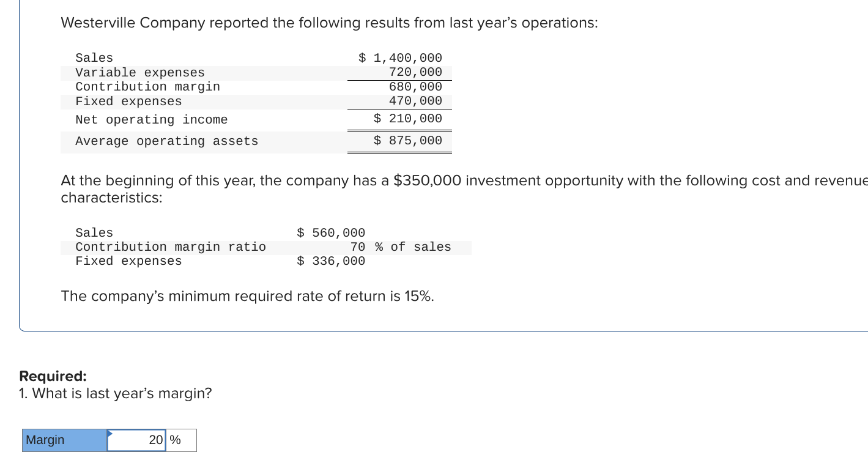The width and height of the screenshot is (868, 474).
Task: Click the small blue triangle in the Margin input corner
Action: (109, 433)
